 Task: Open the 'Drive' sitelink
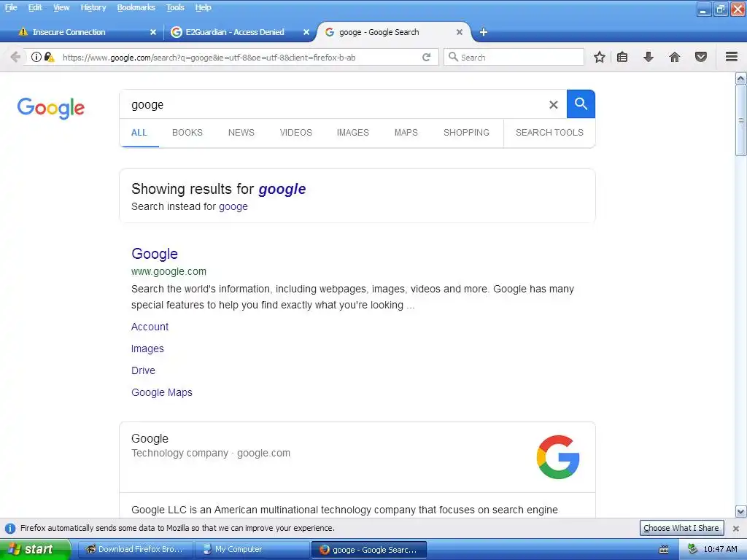click(x=143, y=370)
